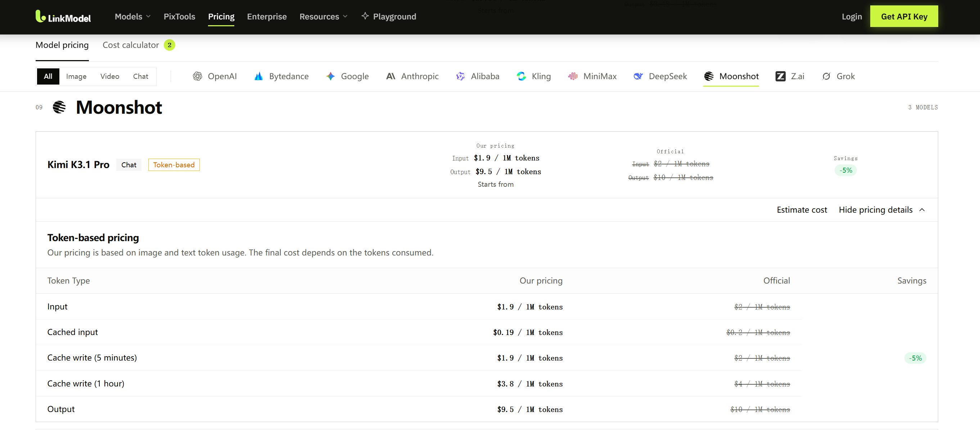Select the Video filter
The height and width of the screenshot is (430, 980).
(x=109, y=76)
